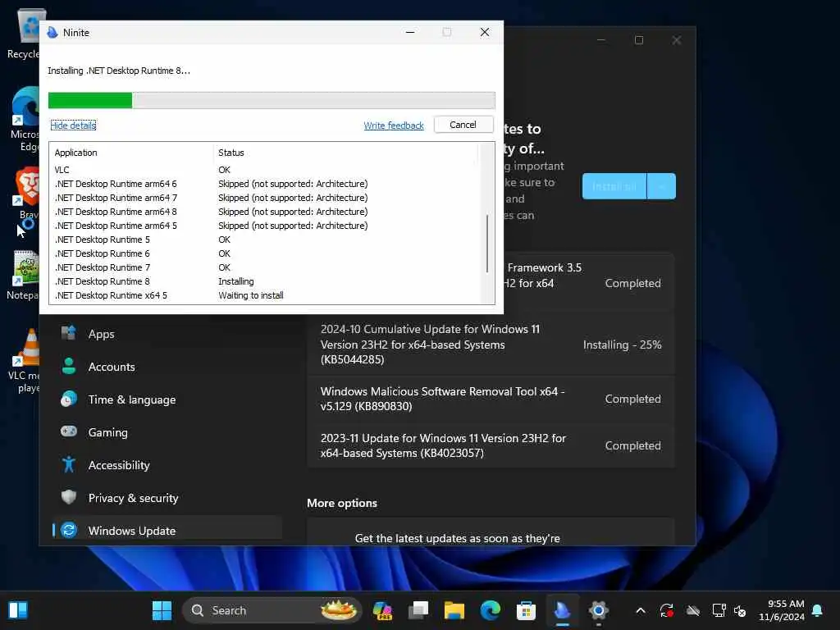Open Accounts in Settings sidebar

(x=167, y=367)
